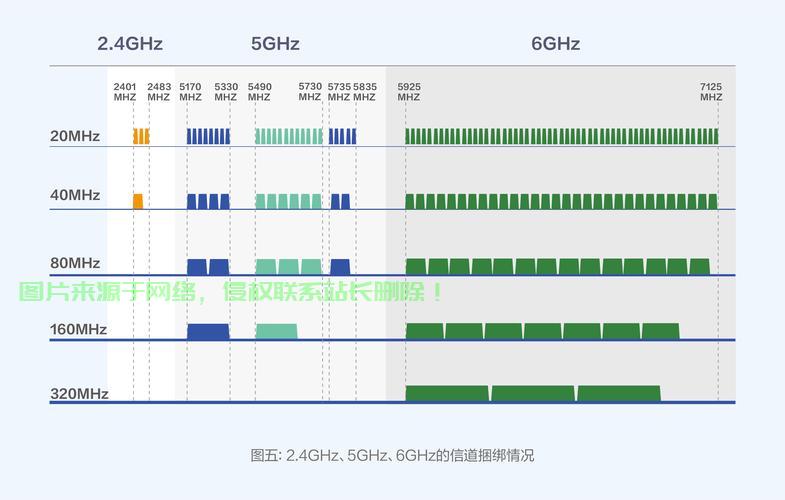Click the orange 40MHz channel block

click(138, 202)
